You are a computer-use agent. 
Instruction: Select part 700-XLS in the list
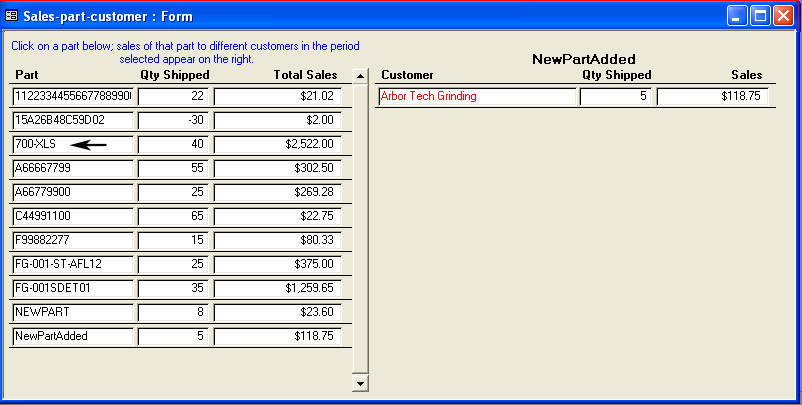pos(73,144)
